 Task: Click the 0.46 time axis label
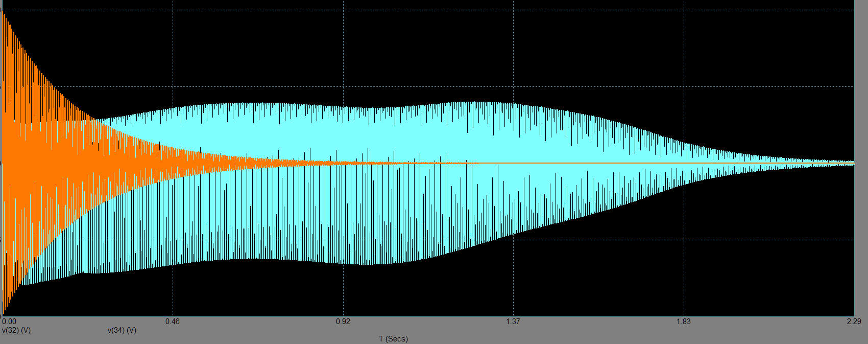173,322
